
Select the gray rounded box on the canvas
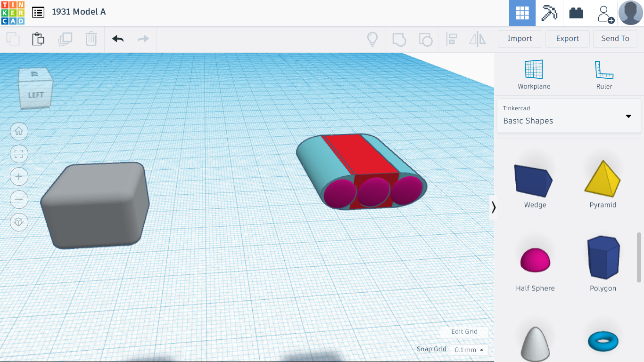pos(94,205)
